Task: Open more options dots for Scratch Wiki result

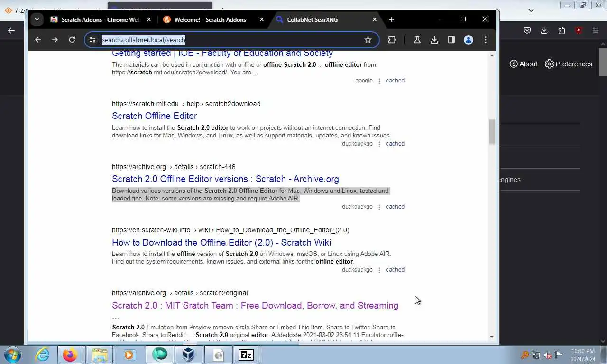Action: coord(379,270)
